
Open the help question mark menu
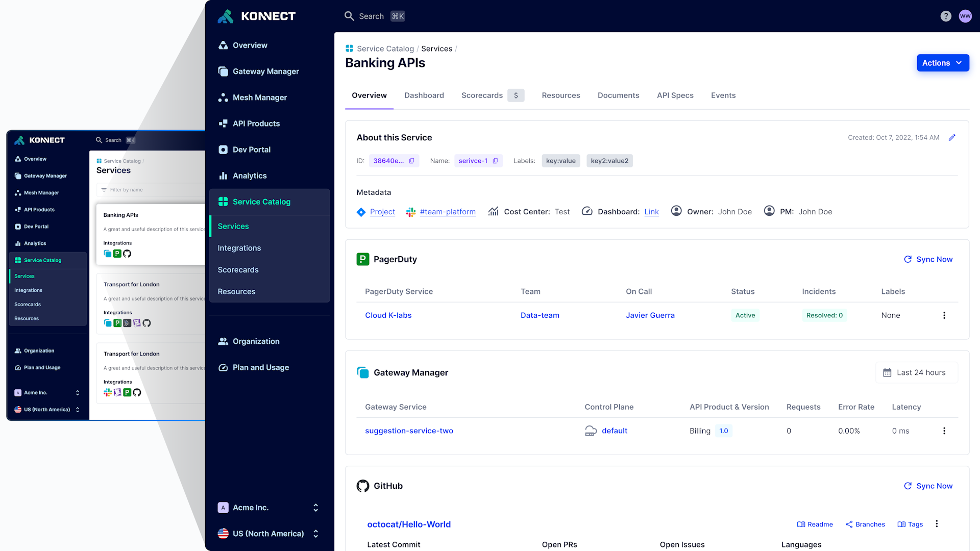946,16
